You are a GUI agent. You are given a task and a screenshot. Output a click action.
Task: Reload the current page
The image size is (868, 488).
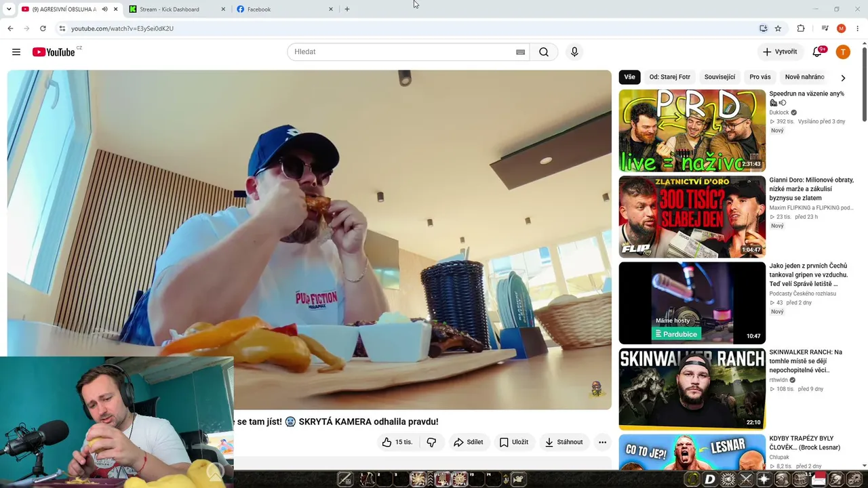tap(43, 28)
